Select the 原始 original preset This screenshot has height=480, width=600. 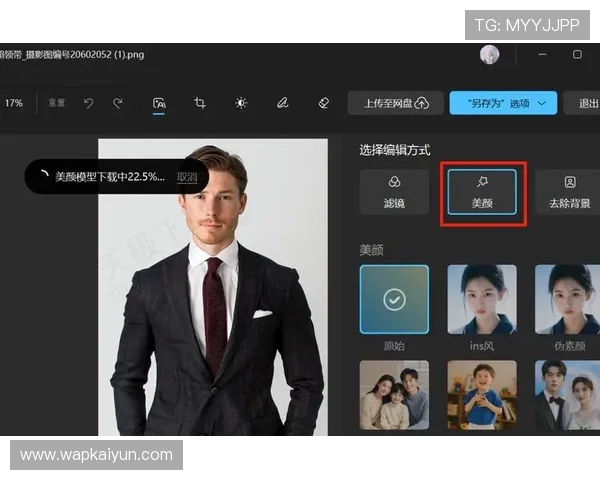click(394, 299)
